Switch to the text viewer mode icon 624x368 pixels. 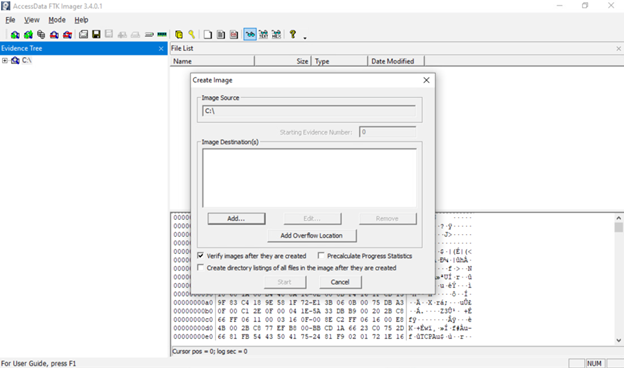point(263,35)
